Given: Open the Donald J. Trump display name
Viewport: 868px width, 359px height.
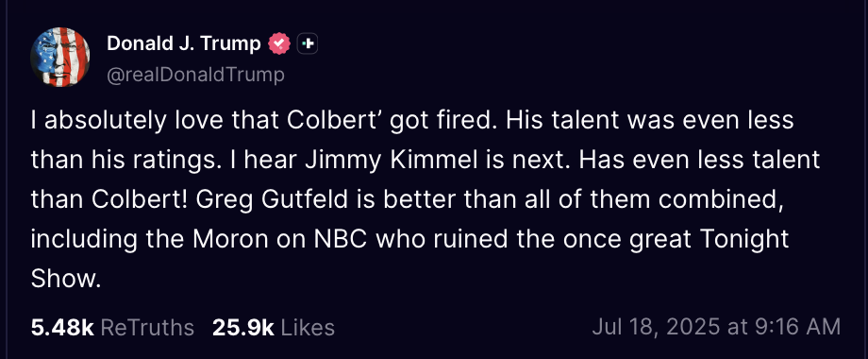Looking at the screenshot, I should pyautogui.click(x=184, y=43).
